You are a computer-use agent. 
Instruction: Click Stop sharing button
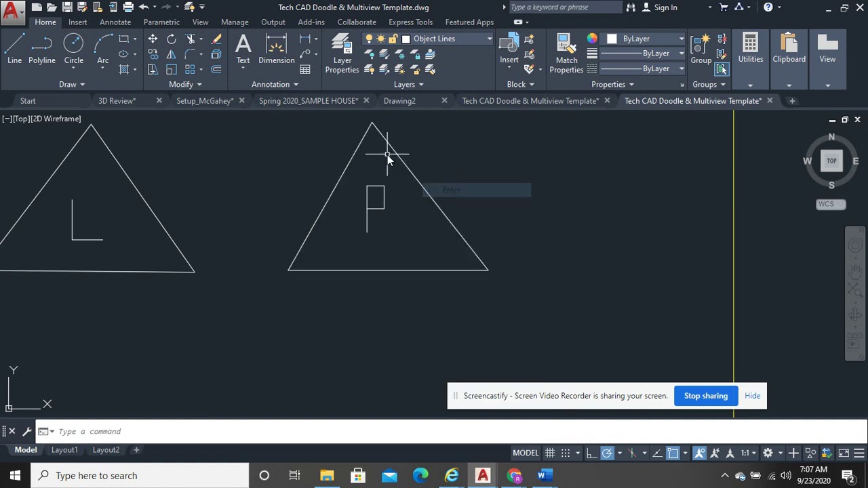pyautogui.click(x=705, y=396)
